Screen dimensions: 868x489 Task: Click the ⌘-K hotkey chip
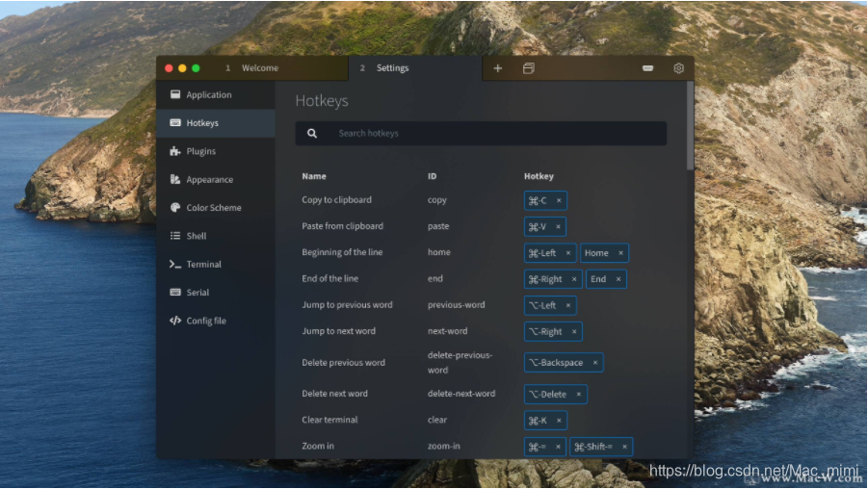pos(545,421)
